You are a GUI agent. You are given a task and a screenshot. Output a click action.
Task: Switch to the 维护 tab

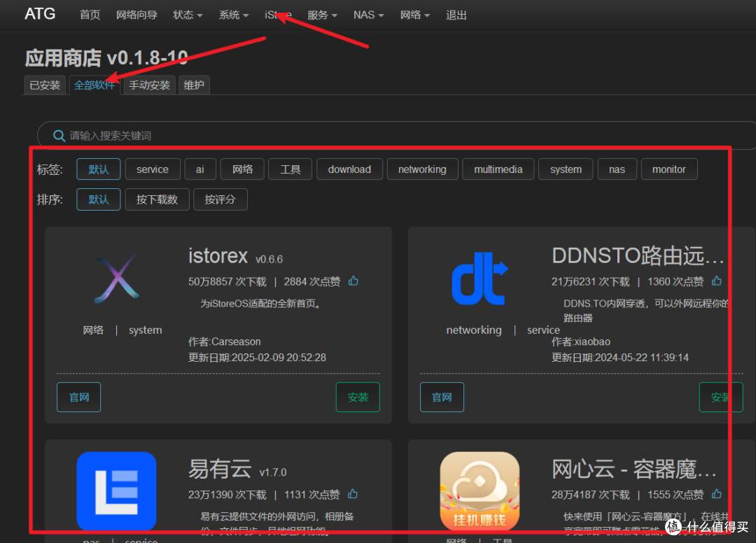coord(194,85)
